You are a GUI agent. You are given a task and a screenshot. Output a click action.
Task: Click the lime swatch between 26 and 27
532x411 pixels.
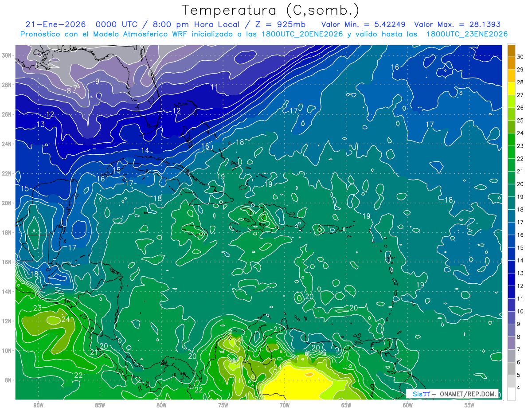coord(511,101)
